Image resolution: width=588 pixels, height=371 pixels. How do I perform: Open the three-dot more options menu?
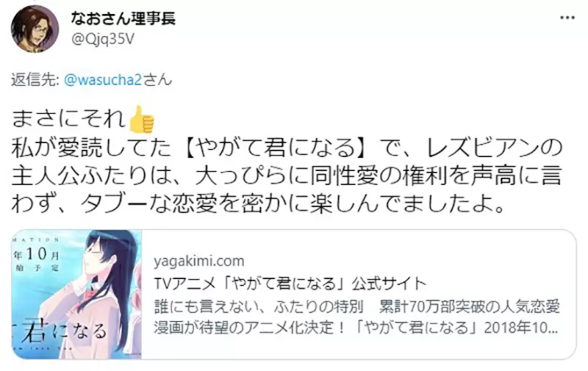[567, 18]
